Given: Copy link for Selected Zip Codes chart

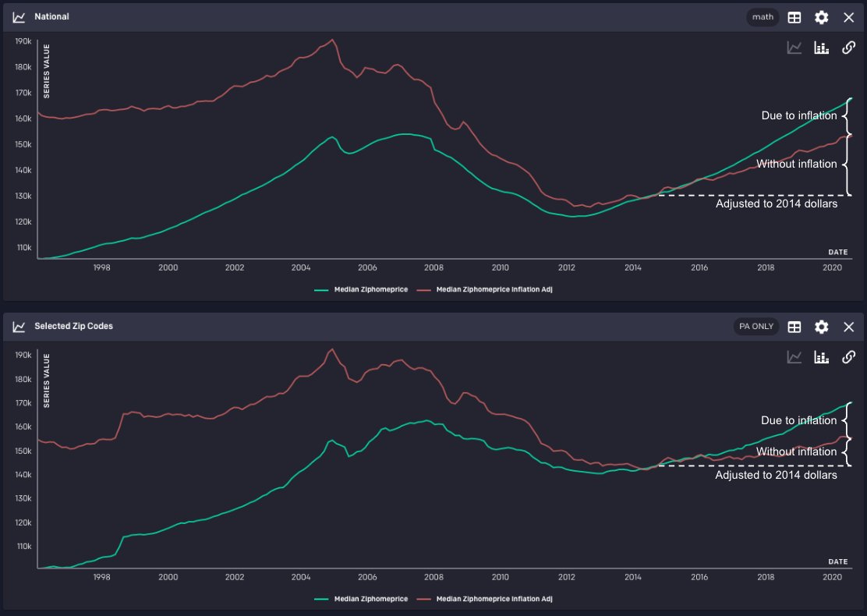Looking at the screenshot, I should (x=849, y=357).
